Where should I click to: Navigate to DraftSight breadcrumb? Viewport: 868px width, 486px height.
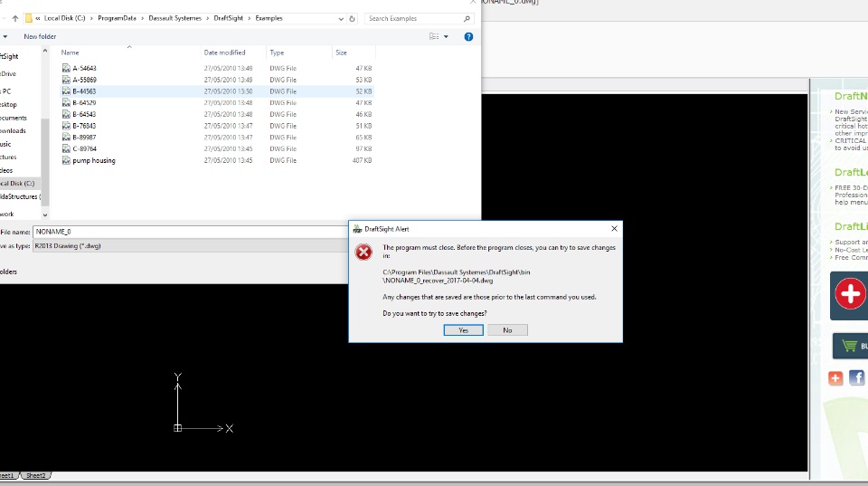pyautogui.click(x=228, y=18)
